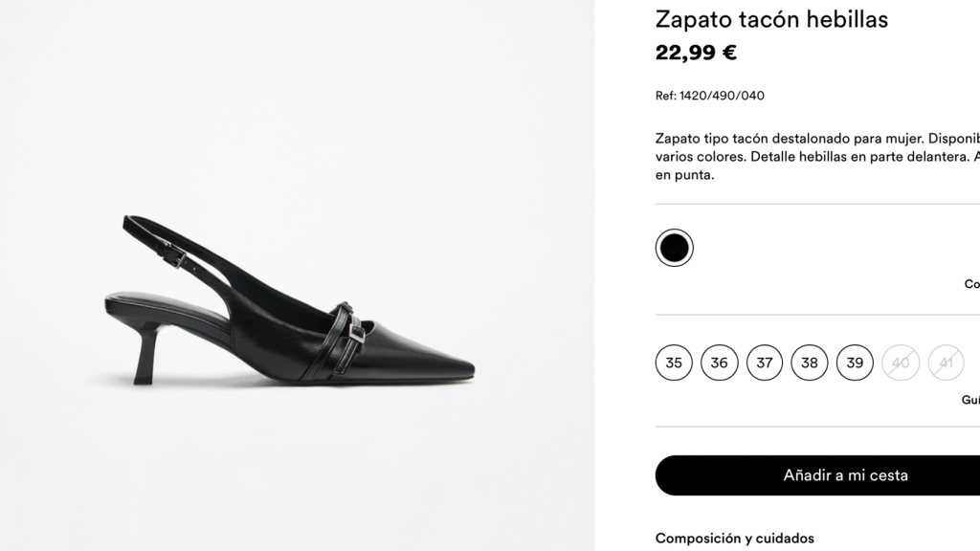Toggle the selected black color circle
This screenshot has width=980, height=551.
point(674,247)
